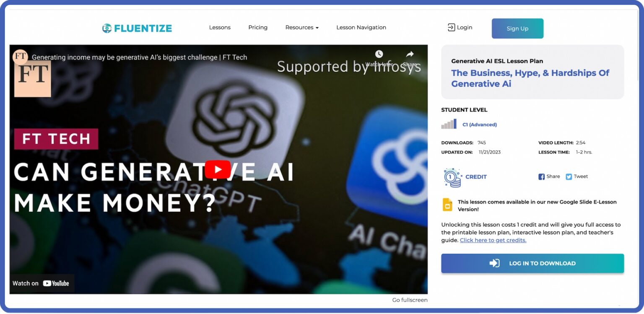
Task: Open the Pricing page
Action: point(258,28)
